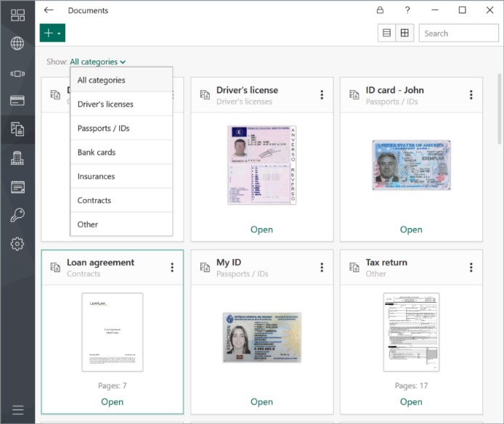Click the ID card - John passport thumbnail

click(411, 165)
